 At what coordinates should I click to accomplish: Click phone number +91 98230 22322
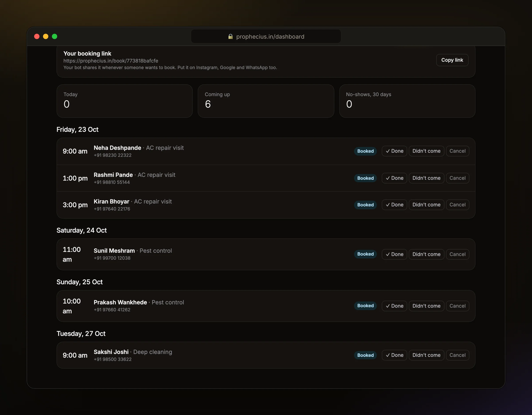[x=113, y=155]
